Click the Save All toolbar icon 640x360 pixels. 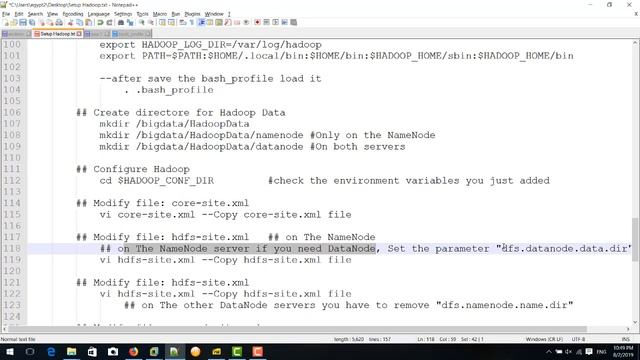tap(32, 22)
